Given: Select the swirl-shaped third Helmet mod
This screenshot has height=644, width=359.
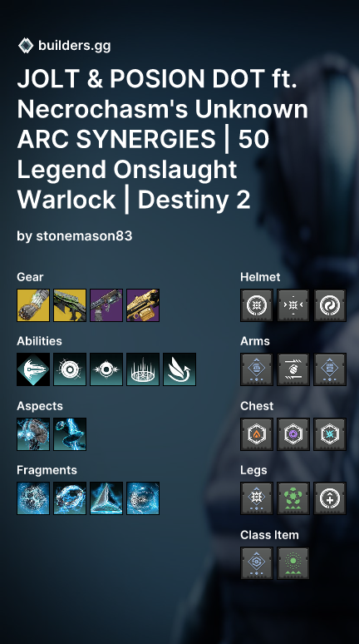Looking at the screenshot, I should pos(330,305).
